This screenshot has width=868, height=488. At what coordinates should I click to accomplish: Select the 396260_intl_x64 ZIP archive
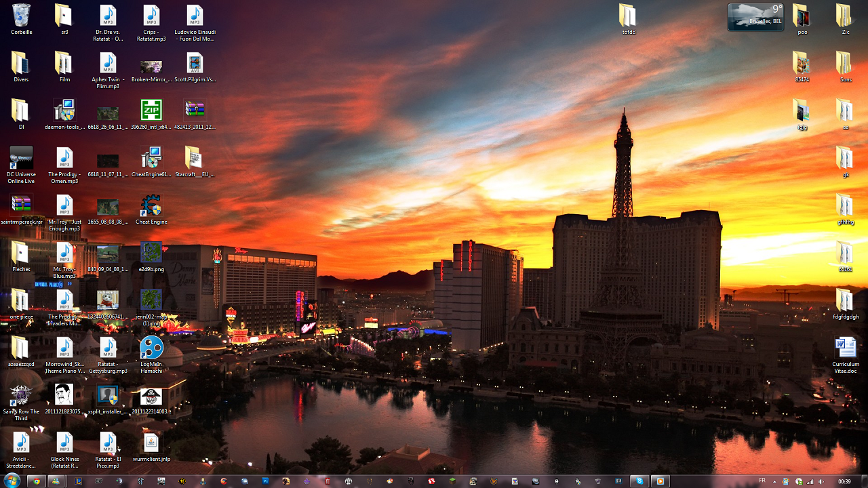[x=151, y=114]
